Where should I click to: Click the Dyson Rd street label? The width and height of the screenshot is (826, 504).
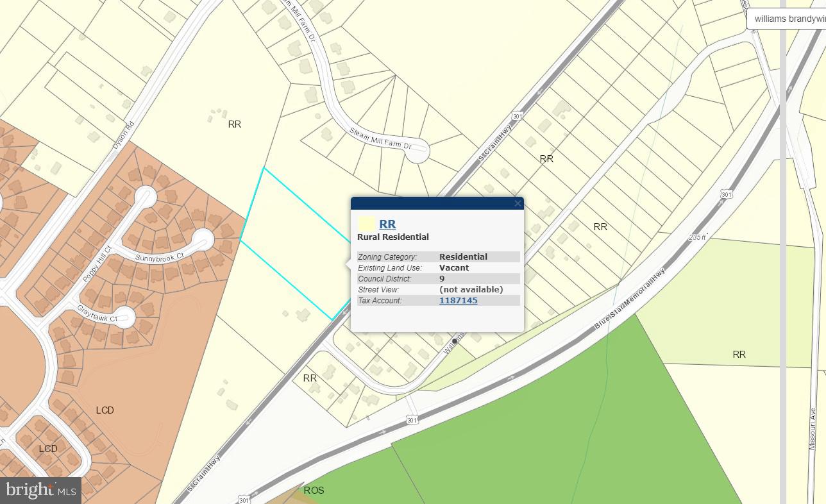(x=123, y=135)
